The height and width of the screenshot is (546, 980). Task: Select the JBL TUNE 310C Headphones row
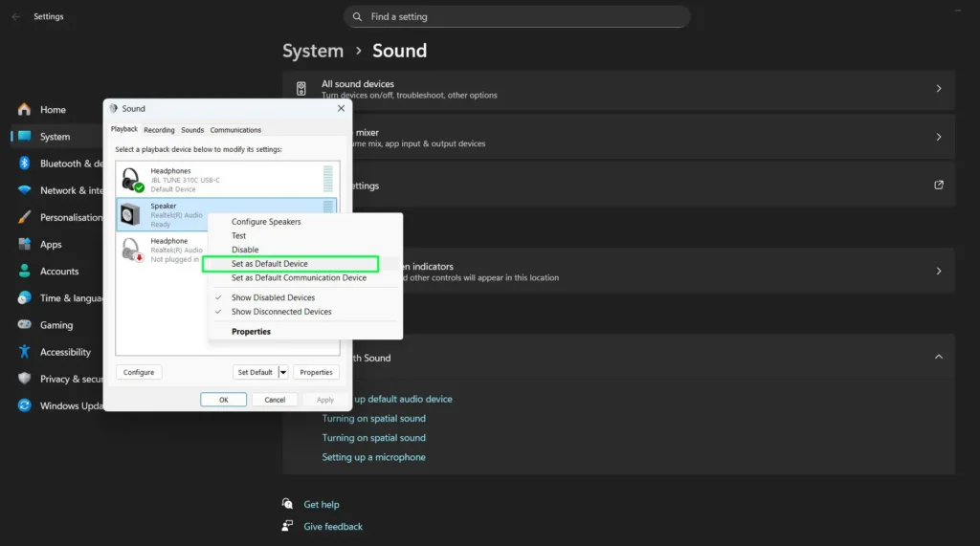227,180
